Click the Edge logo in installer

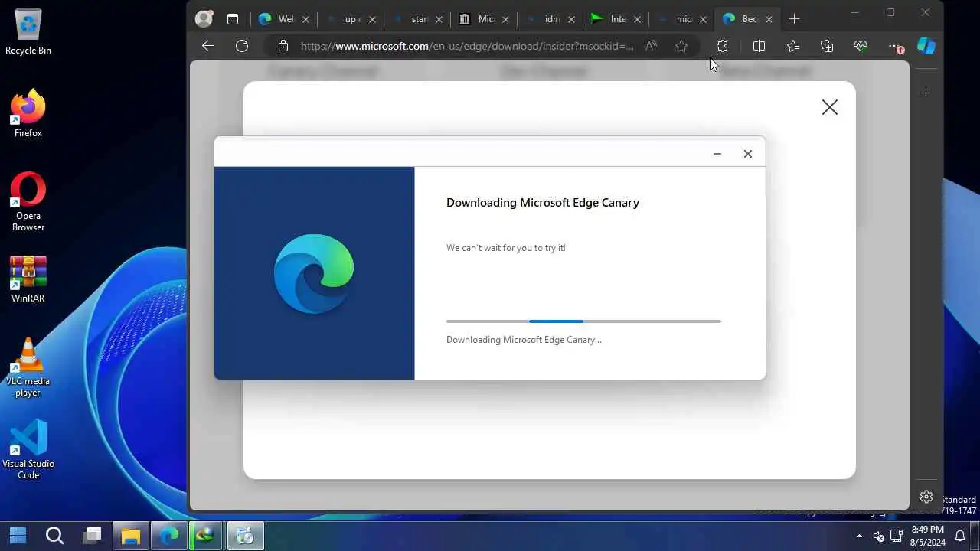(314, 273)
